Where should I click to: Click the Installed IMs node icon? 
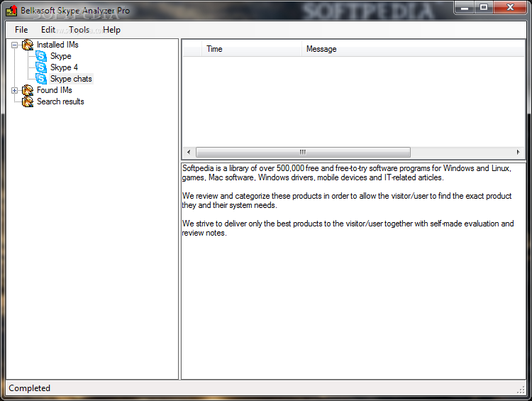tap(28, 45)
